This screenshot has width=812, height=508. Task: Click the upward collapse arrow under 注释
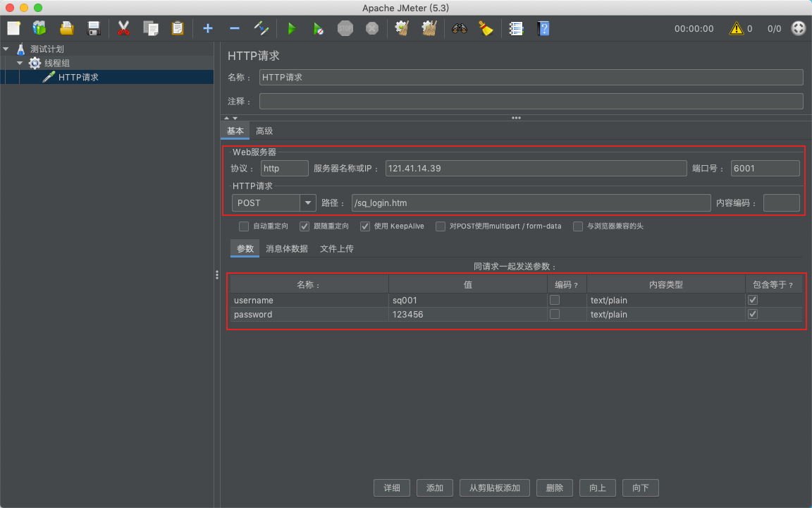pyautogui.click(x=226, y=119)
